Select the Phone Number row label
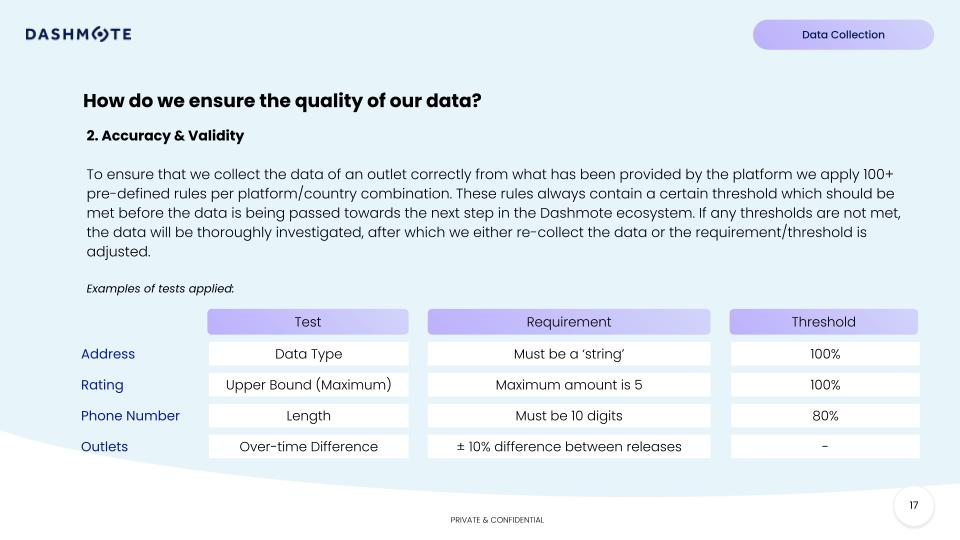 [x=130, y=416]
